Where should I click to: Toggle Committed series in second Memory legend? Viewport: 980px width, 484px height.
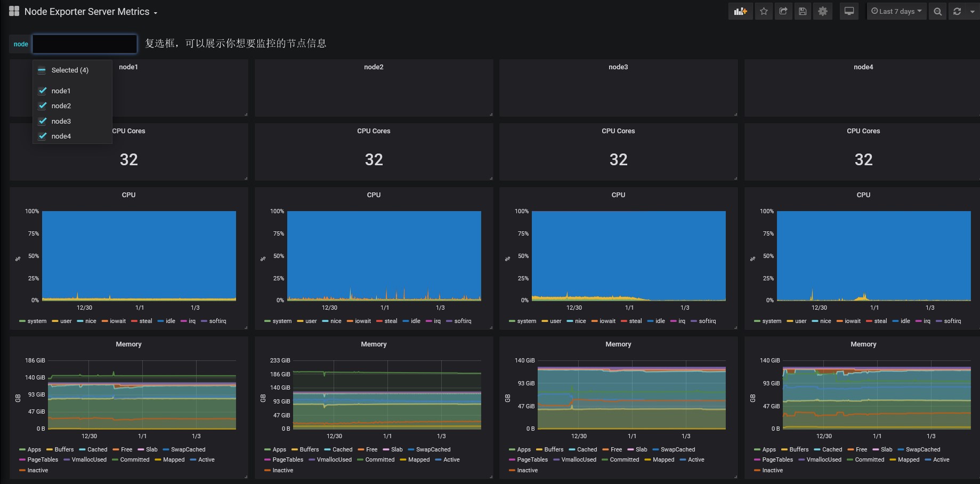coord(380,459)
